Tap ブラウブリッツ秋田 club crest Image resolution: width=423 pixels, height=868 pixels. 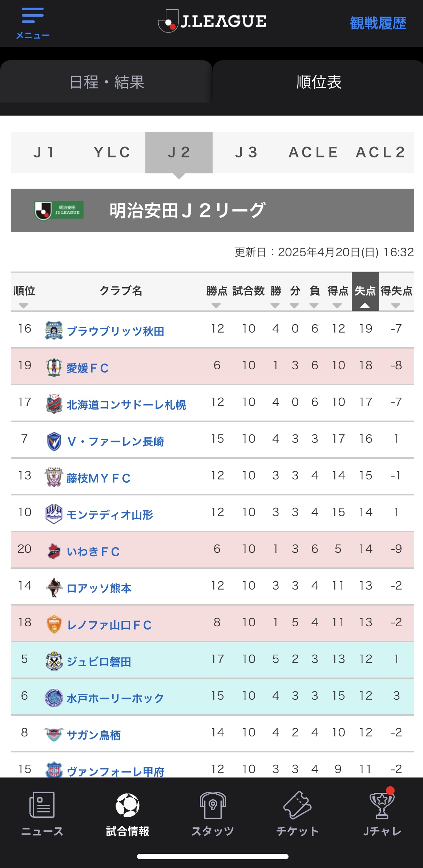54,330
